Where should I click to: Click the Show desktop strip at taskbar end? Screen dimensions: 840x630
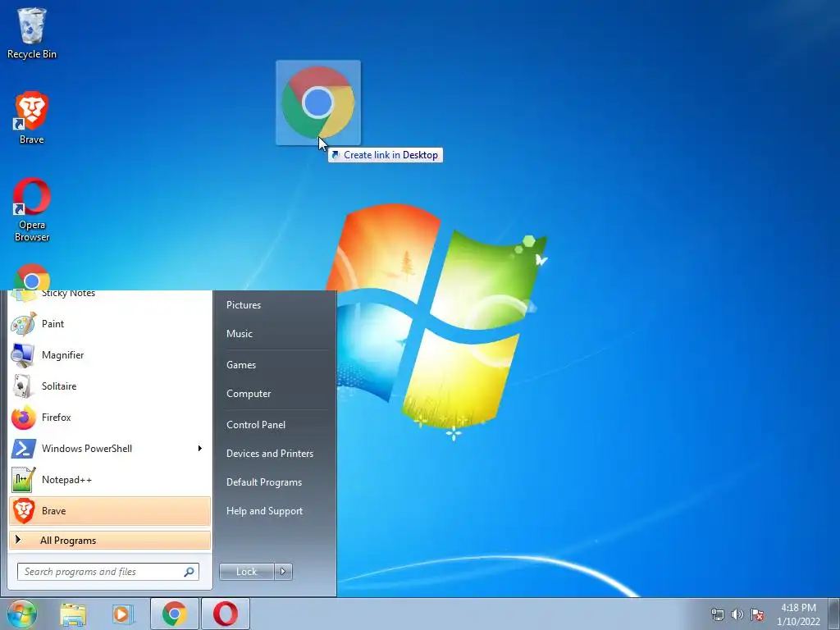click(834, 614)
